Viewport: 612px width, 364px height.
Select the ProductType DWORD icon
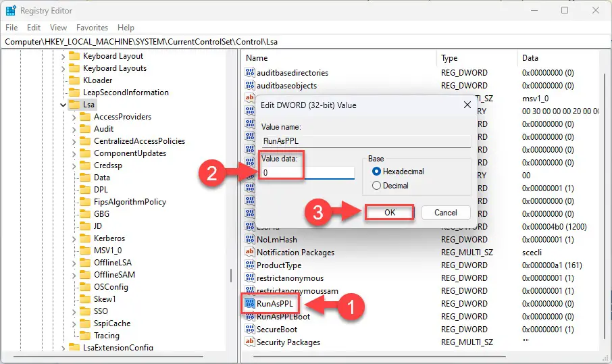coord(250,265)
